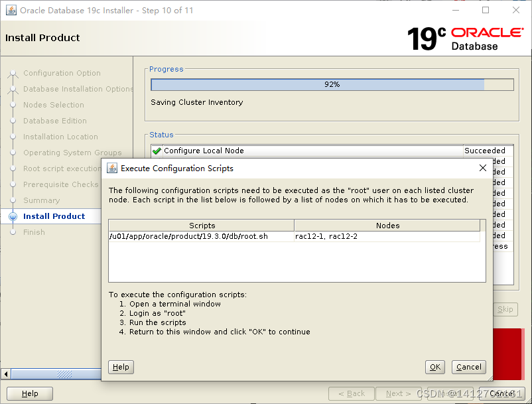
Task: Click the Install Product step bullet icon
Action: (x=13, y=216)
